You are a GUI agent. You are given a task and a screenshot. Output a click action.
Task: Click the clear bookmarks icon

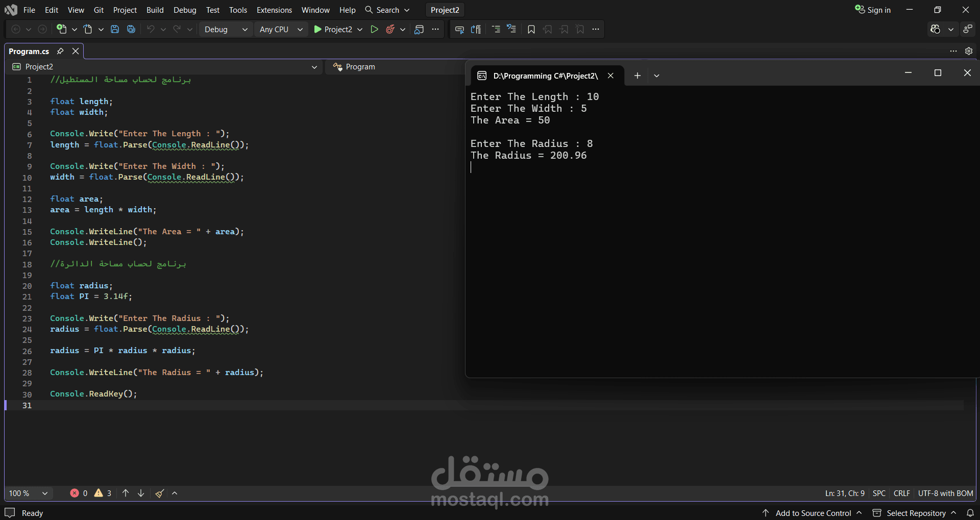point(580,29)
